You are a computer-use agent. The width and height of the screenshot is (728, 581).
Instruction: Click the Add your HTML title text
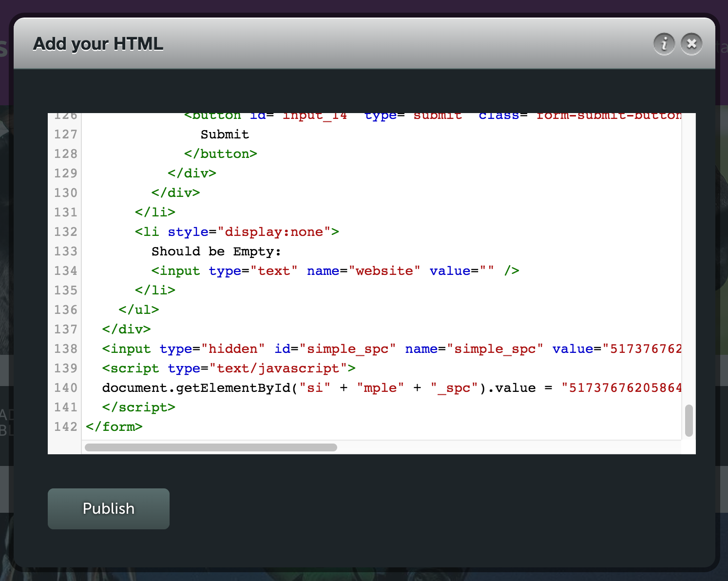click(x=98, y=44)
